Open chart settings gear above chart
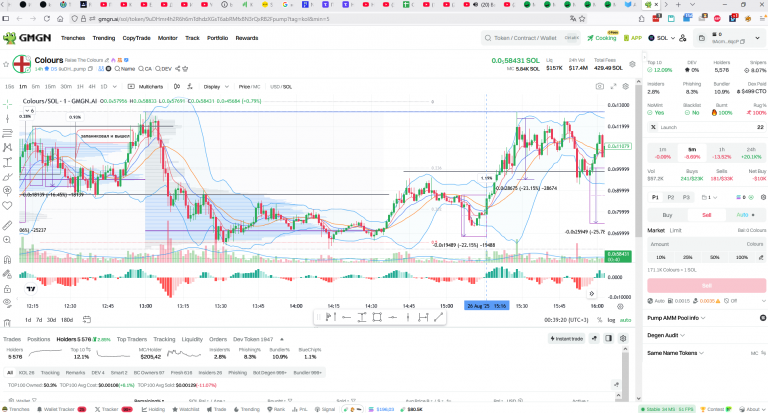The image size is (768, 413). click(625, 86)
